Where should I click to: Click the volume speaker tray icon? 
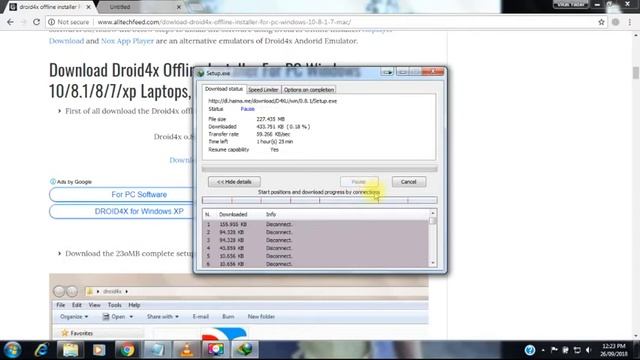588,350
